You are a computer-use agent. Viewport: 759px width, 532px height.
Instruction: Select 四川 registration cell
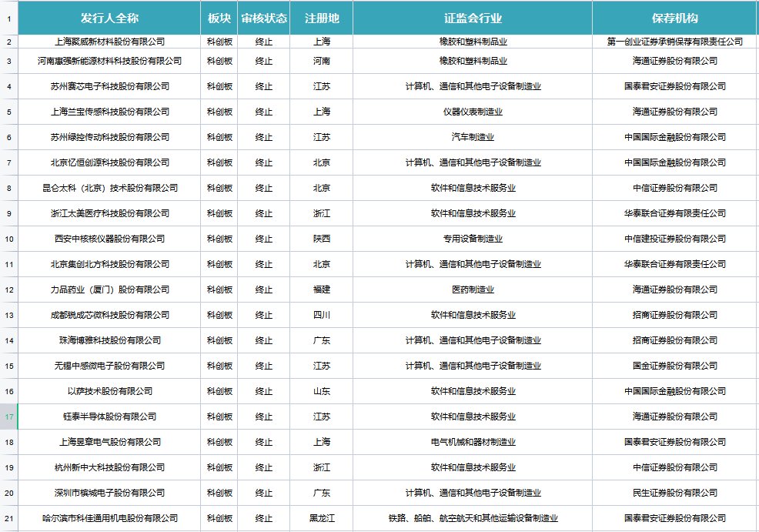coord(322,315)
